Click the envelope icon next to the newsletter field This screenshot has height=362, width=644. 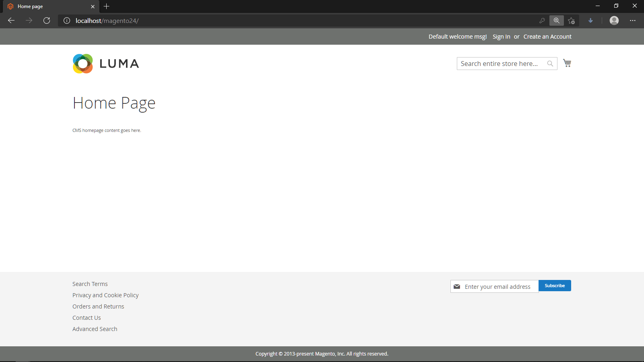point(457,286)
